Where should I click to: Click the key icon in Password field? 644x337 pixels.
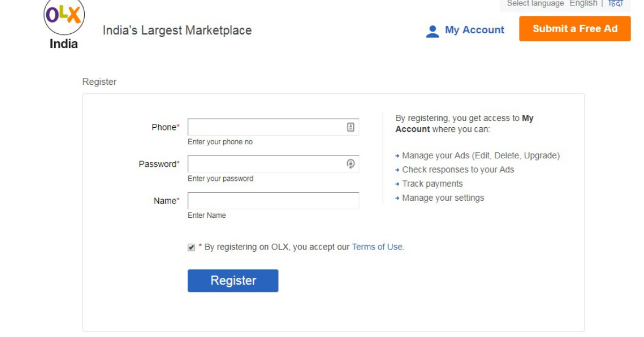[x=350, y=164]
